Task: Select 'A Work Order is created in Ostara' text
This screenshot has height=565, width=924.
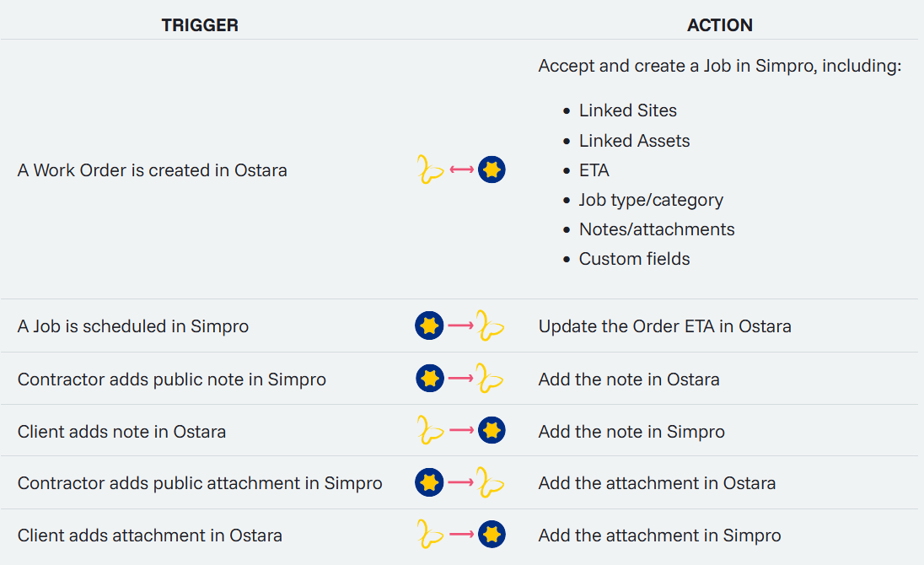Action: tap(153, 170)
